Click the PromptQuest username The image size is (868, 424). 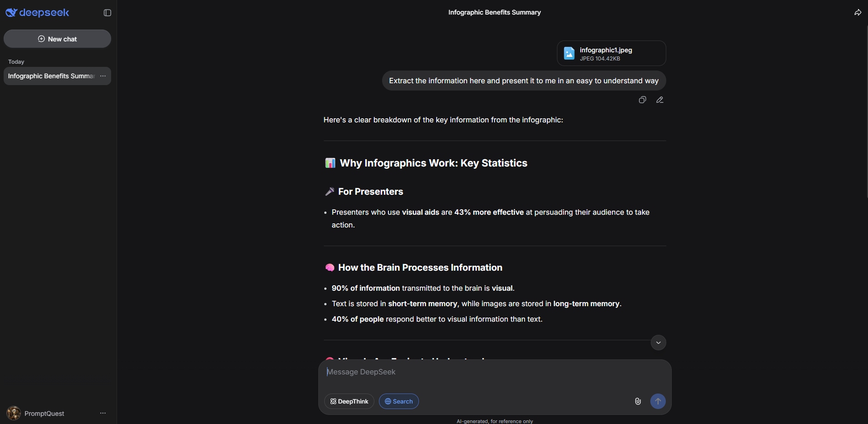point(44,414)
